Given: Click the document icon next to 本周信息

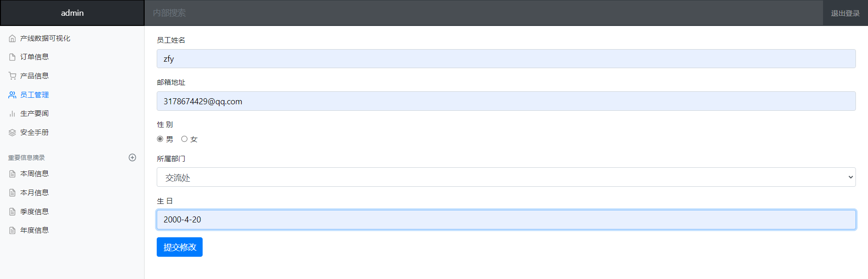Looking at the screenshot, I should click(13, 174).
